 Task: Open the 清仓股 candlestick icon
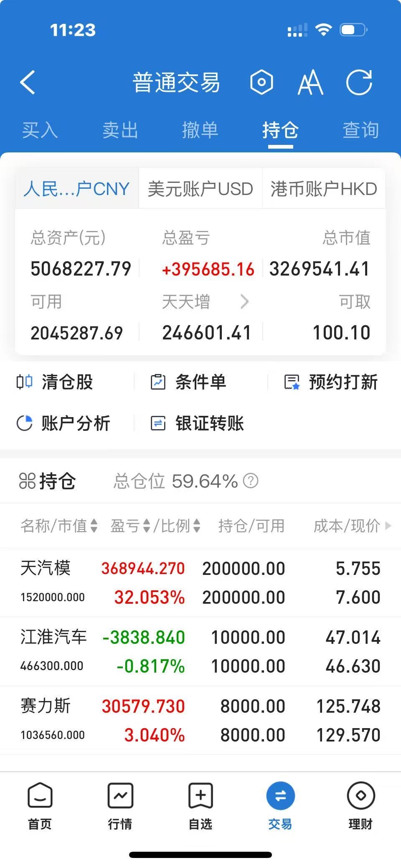(x=24, y=382)
